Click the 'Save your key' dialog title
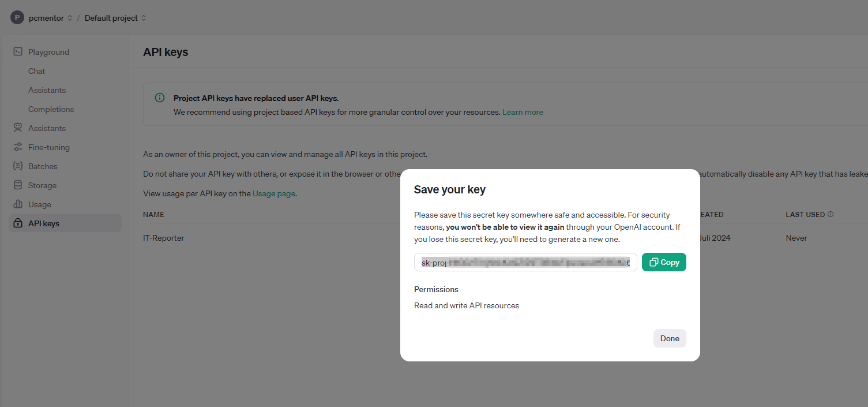 point(450,189)
